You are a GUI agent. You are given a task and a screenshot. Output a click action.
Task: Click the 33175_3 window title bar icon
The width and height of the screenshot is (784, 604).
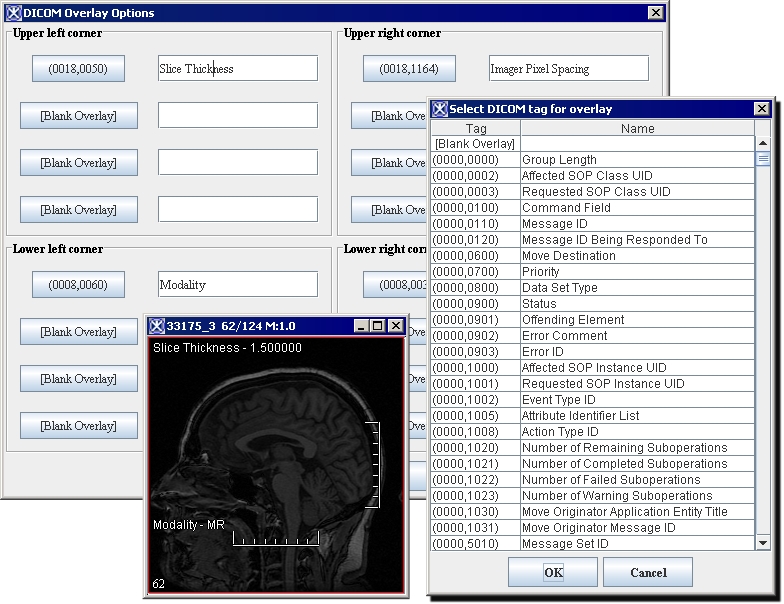[156, 326]
